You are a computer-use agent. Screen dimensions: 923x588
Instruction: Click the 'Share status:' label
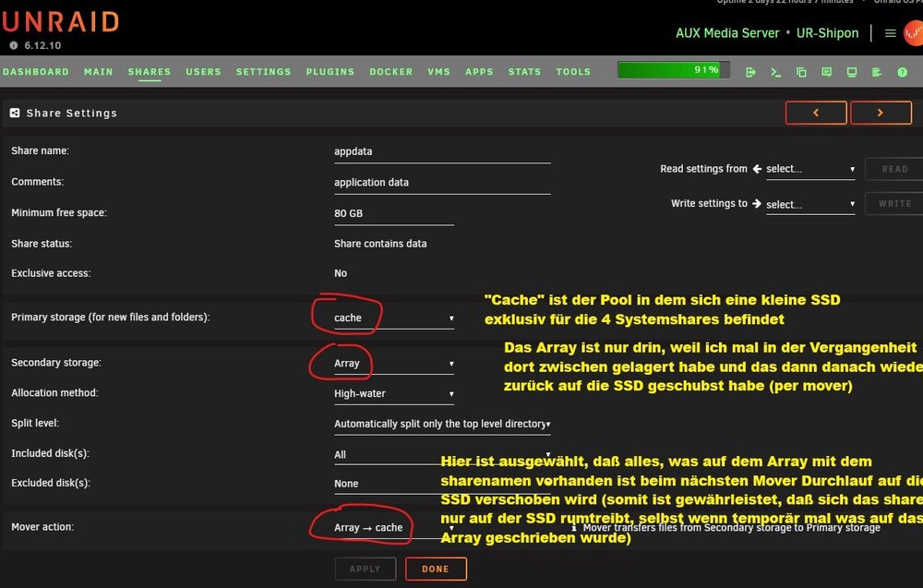pos(42,244)
